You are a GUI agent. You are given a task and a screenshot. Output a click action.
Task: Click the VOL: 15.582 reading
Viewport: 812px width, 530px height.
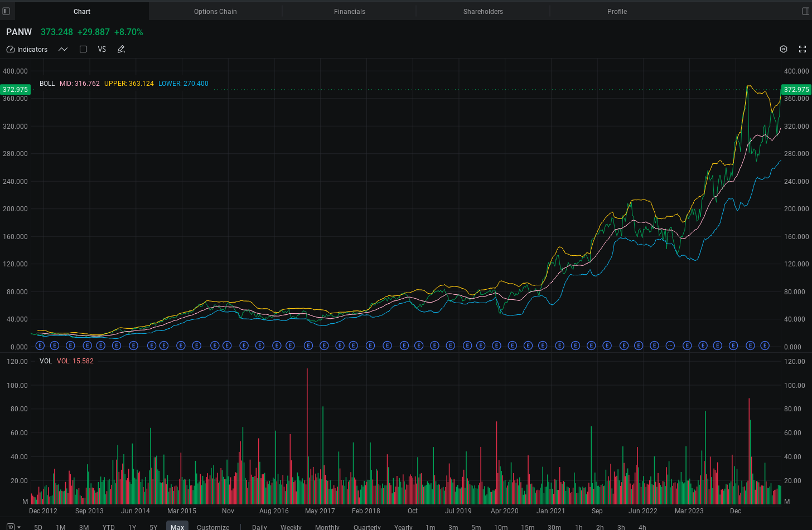click(x=75, y=361)
